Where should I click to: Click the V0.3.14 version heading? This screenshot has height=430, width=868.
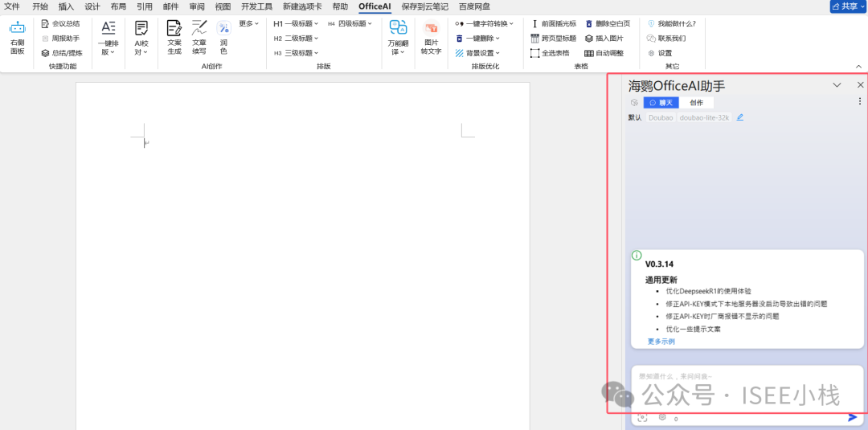659,264
